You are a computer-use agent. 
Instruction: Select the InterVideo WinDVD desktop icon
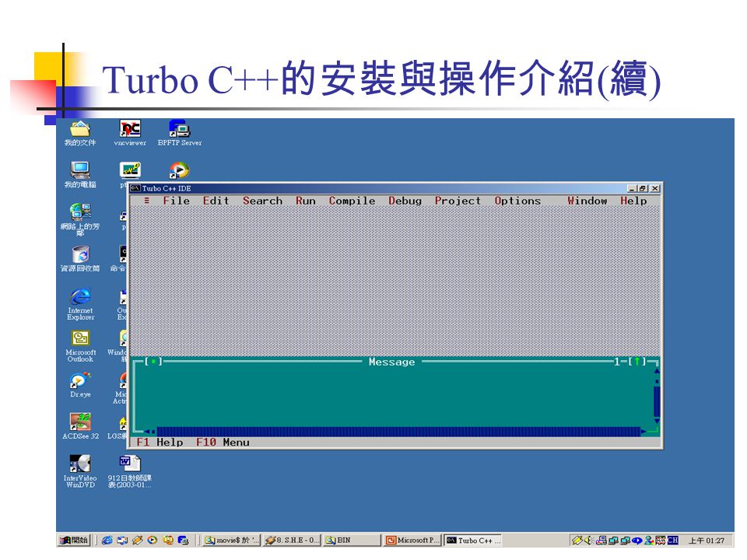(80, 471)
